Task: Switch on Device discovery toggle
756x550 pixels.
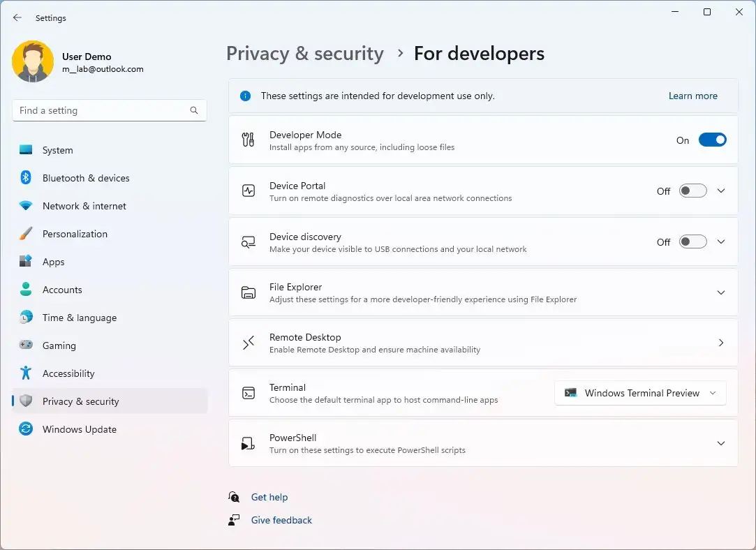Action: (x=692, y=242)
